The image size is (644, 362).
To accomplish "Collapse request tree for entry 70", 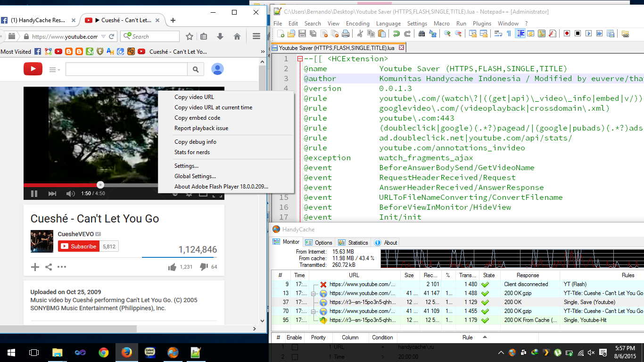I will point(313,312).
